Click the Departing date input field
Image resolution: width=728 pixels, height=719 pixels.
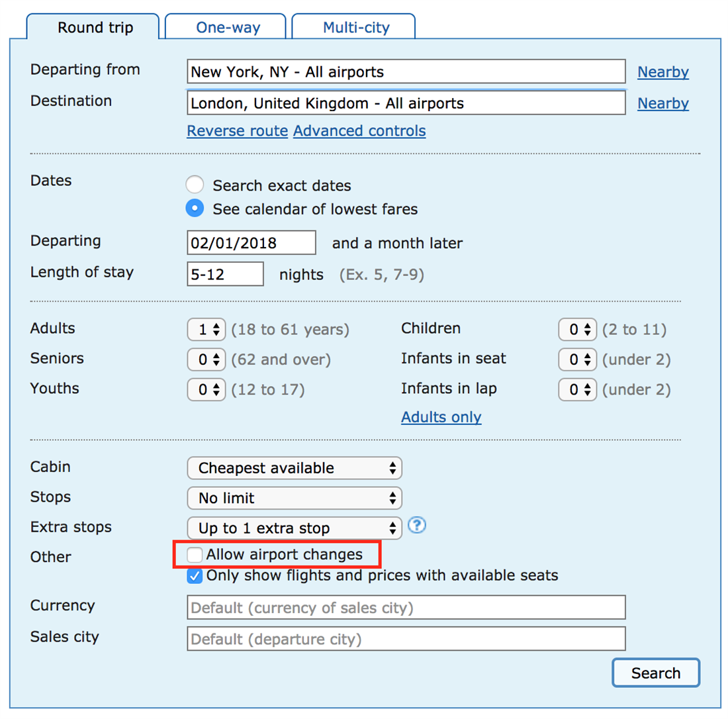point(251,243)
